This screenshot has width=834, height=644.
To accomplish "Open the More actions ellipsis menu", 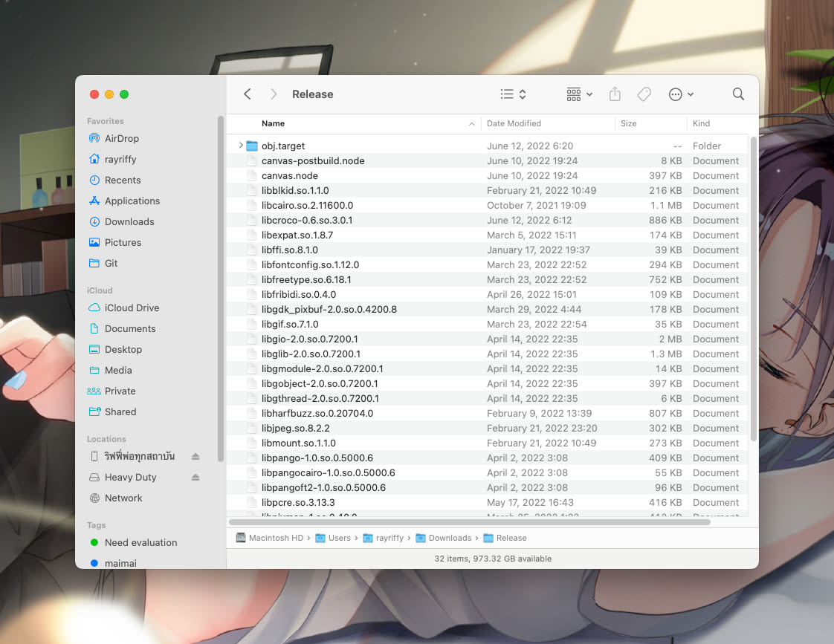I will [681, 94].
